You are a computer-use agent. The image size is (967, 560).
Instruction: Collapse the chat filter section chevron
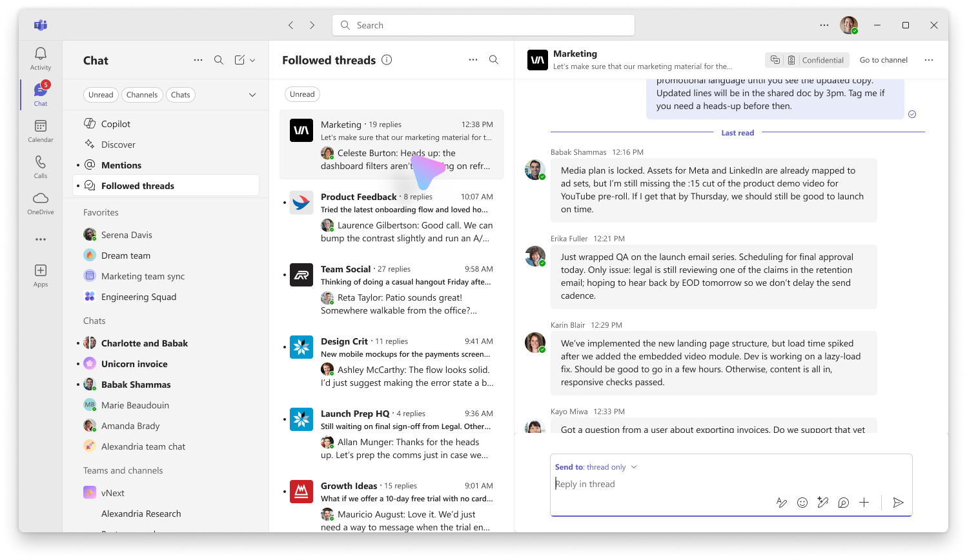point(252,94)
